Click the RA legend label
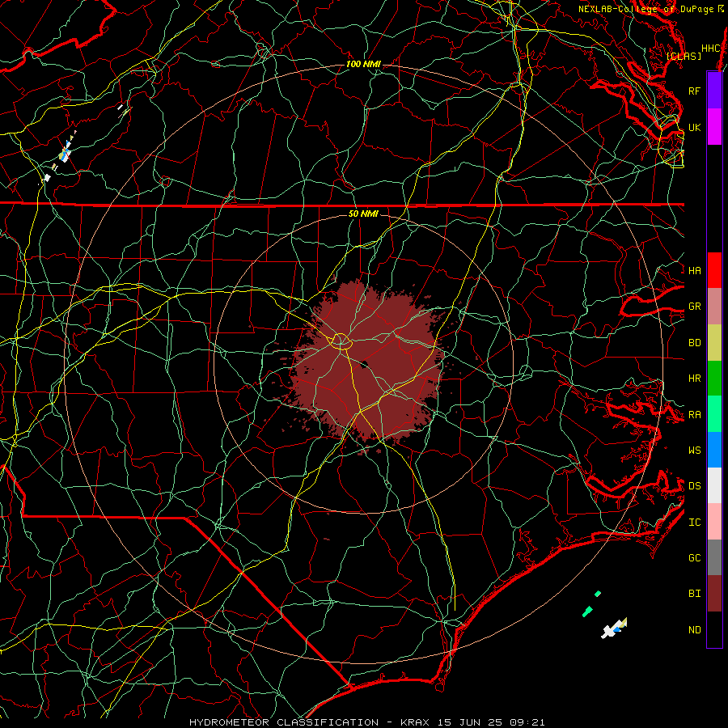The height and width of the screenshot is (728, 728). tap(694, 415)
